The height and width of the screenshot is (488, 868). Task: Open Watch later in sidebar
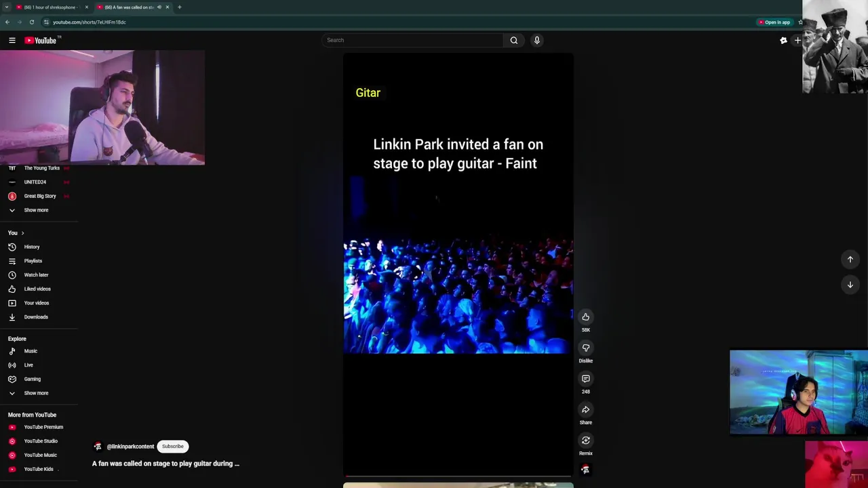[x=39, y=275]
